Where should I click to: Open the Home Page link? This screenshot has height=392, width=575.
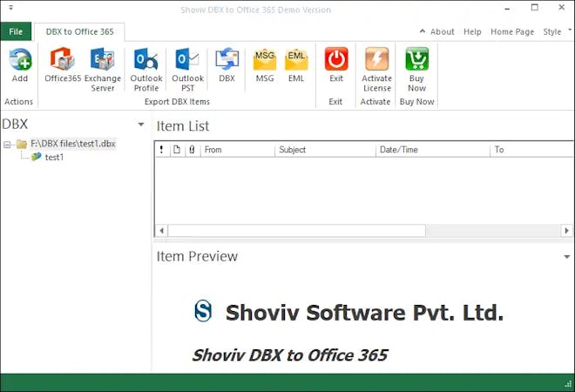coord(512,32)
